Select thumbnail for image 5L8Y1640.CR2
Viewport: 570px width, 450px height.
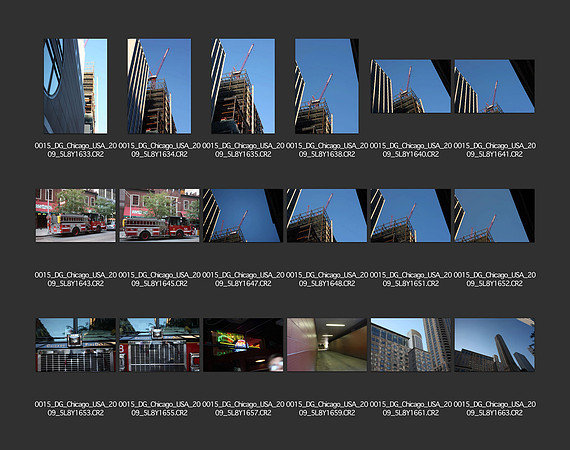[411, 86]
